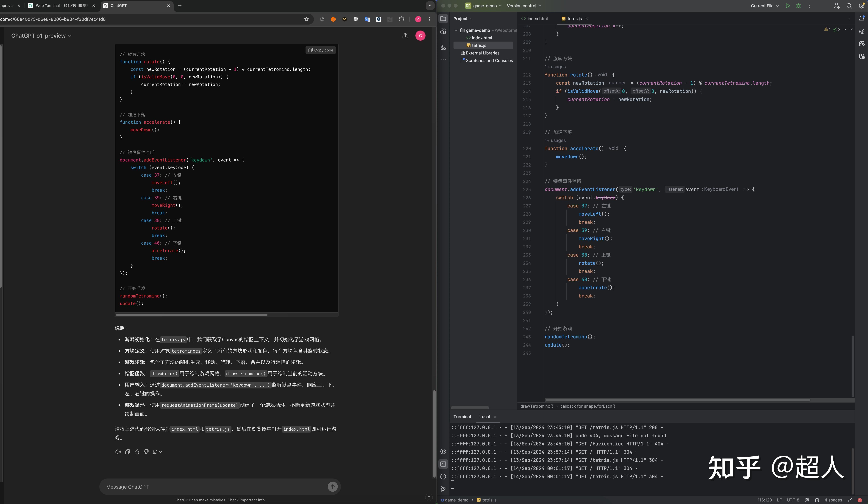Toggle the Project folder tool window

click(x=443, y=19)
